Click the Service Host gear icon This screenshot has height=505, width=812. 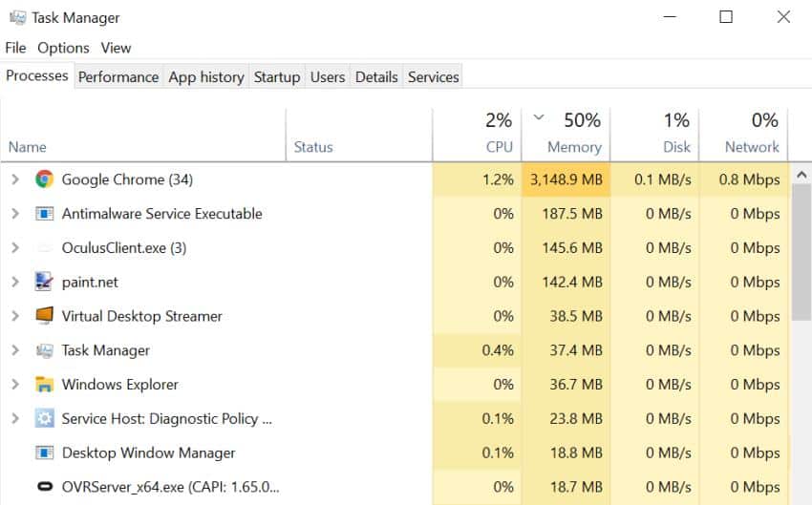[45, 418]
